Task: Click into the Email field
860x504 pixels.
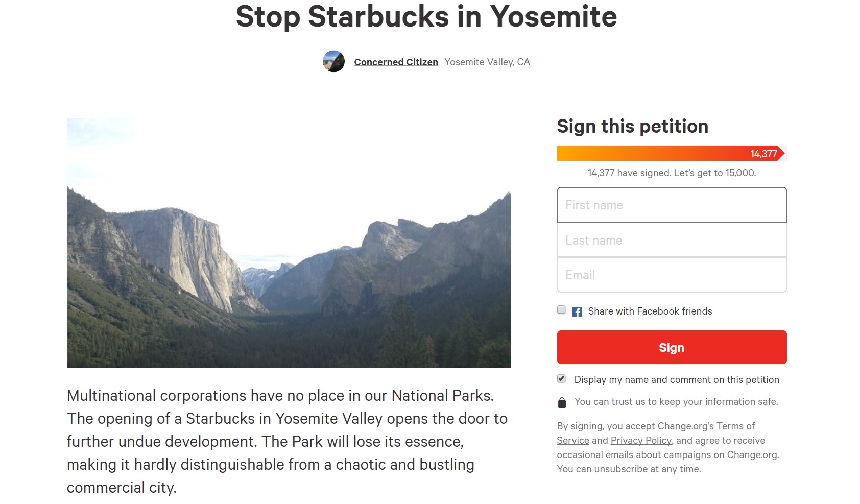Action: 672,275
